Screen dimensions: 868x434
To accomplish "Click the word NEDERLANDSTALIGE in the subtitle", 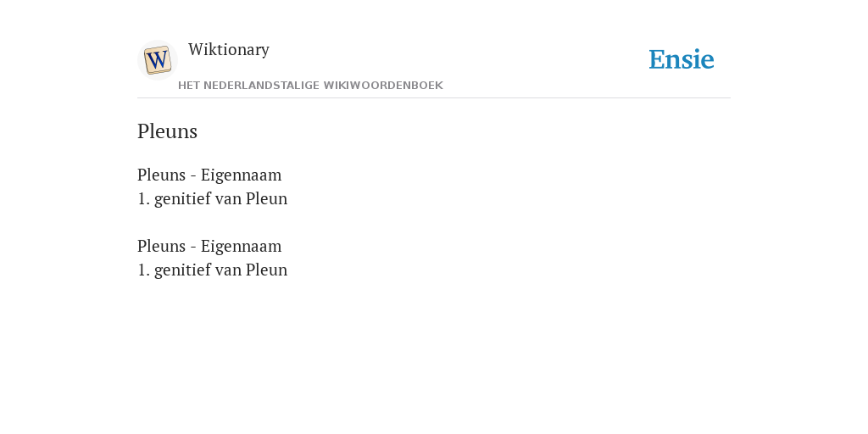I will 262,86.
